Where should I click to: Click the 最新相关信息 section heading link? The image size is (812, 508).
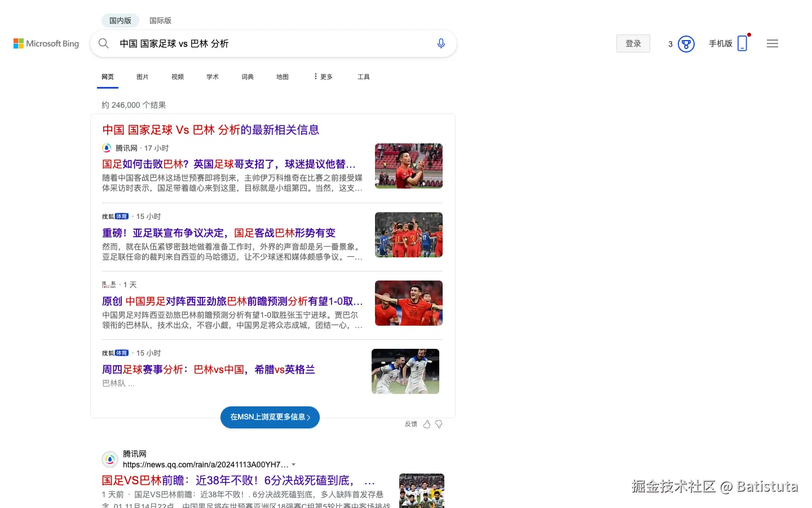pyautogui.click(x=211, y=130)
